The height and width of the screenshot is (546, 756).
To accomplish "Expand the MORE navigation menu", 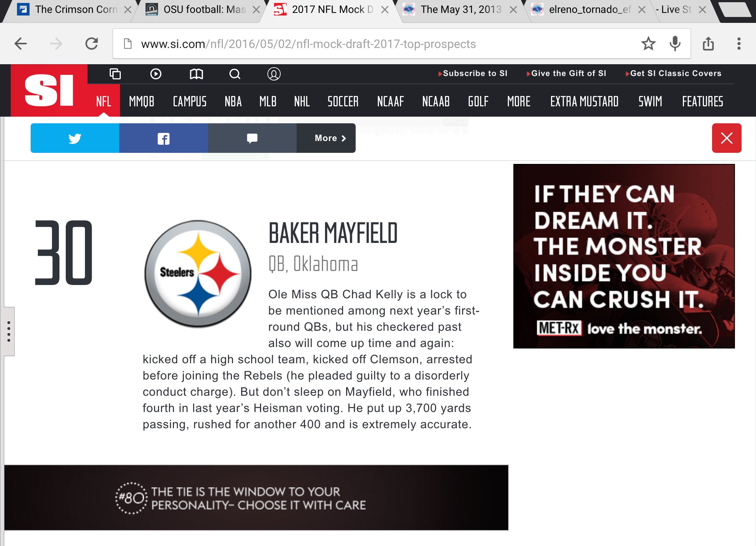I will pos(519,101).
